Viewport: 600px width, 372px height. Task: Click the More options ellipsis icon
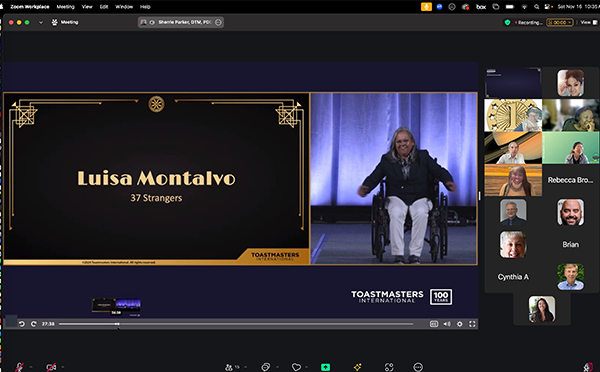418,367
